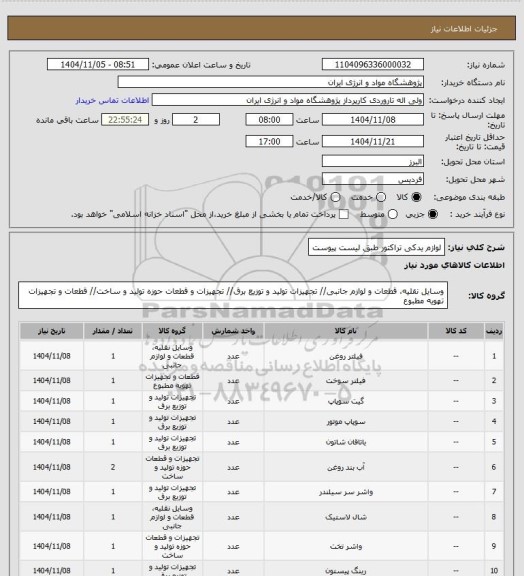Click the واحد شمارش column header
This screenshot has height=576, width=524.
233,331
